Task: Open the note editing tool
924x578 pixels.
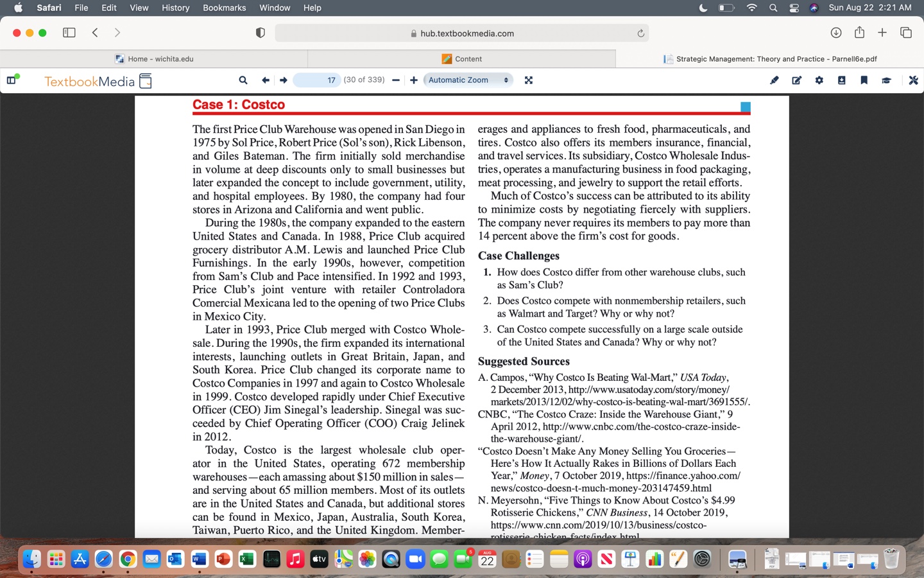Action: [x=797, y=80]
